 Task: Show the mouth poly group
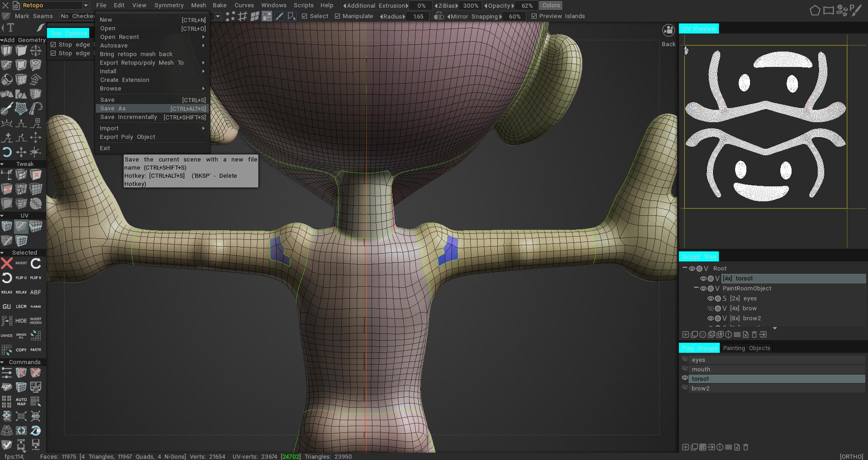click(685, 369)
